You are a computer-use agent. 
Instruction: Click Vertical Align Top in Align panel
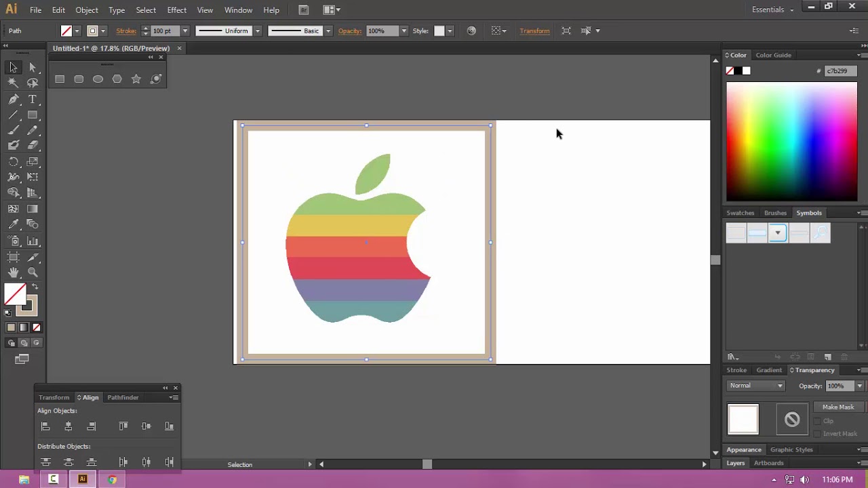pos(123,426)
